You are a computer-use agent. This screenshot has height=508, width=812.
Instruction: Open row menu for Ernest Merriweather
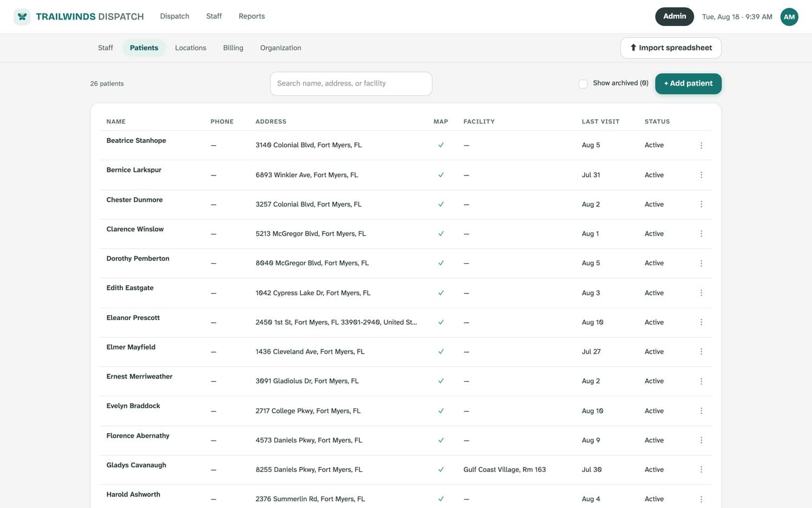701,381
